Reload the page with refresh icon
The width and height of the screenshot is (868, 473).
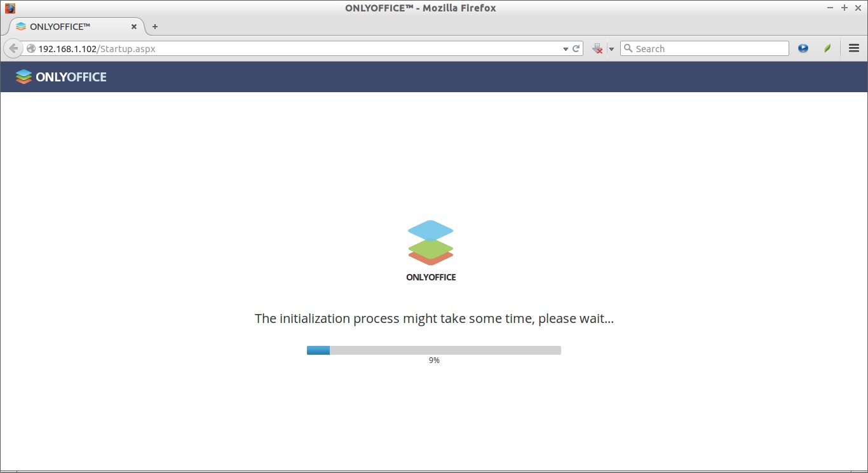pyautogui.click(x=576, y=48)
